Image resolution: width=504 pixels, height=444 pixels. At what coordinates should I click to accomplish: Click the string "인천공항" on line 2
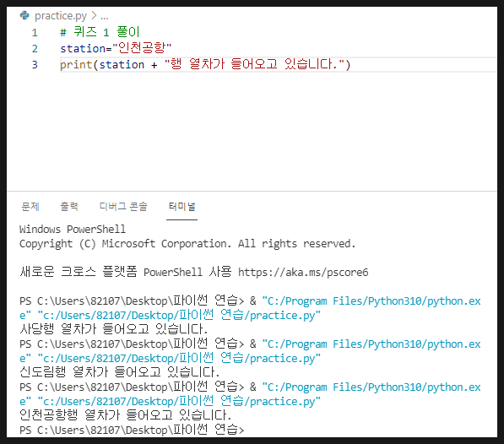point(142,48)
